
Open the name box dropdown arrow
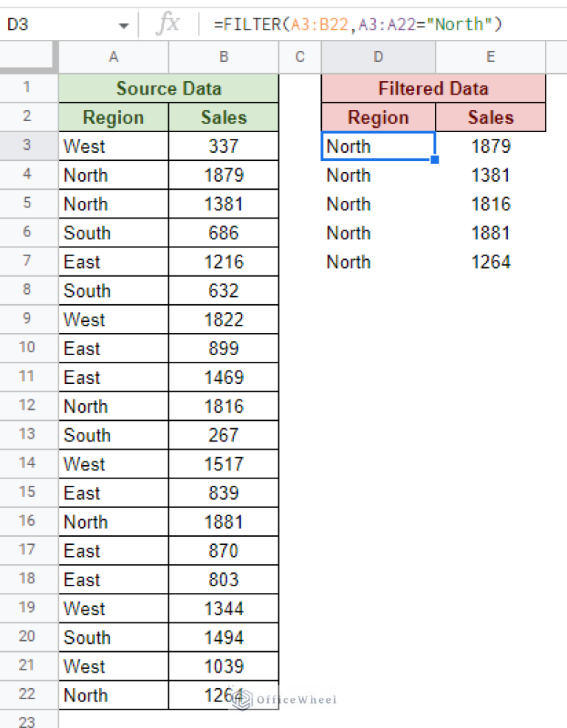(x=123, y=26)
